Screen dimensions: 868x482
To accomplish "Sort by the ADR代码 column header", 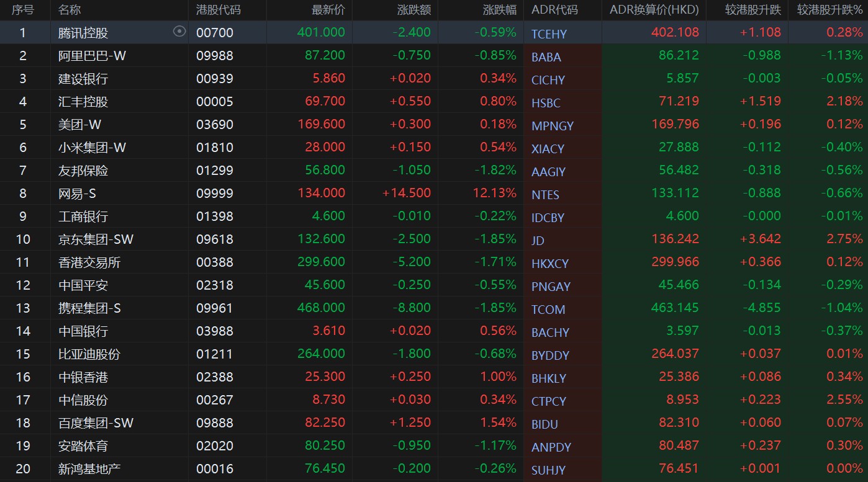I will pos(554,9).
